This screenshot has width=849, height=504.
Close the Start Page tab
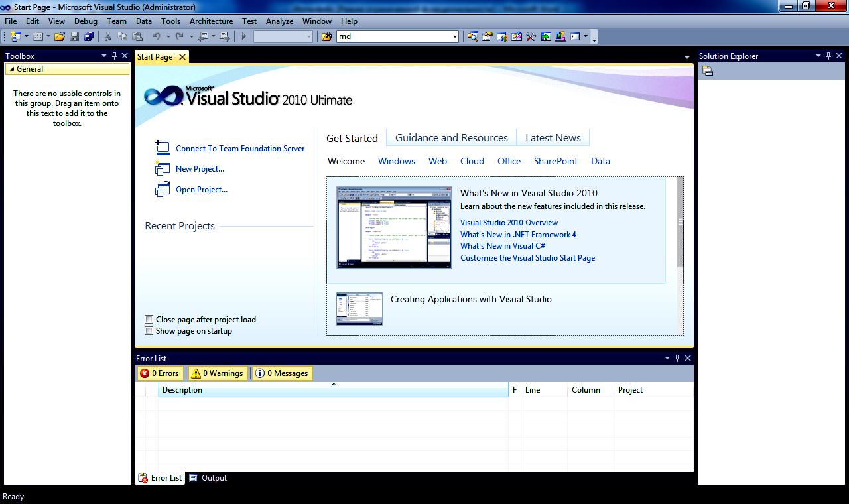pos(182,57)
